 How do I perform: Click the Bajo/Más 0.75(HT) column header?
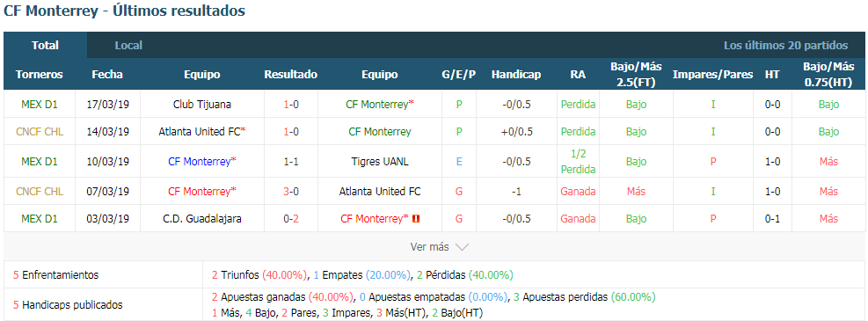pyautogui.click(x=828, y=74)
